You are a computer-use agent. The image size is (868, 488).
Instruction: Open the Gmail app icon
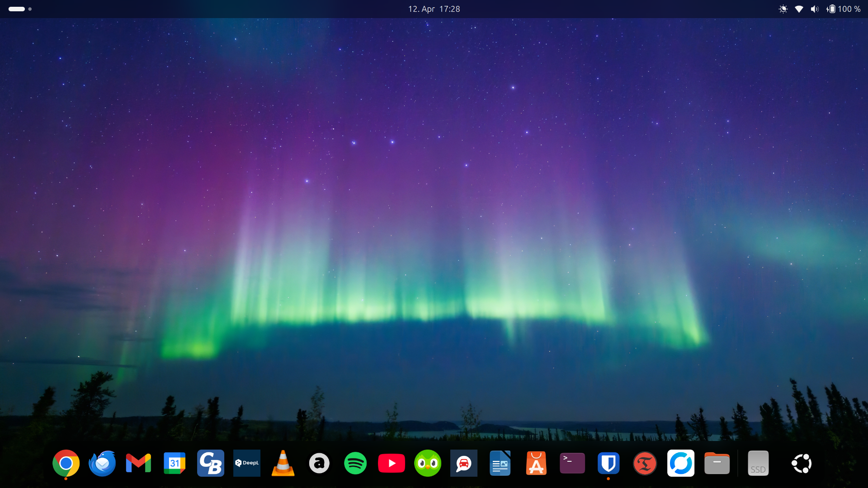pos(138,463)
